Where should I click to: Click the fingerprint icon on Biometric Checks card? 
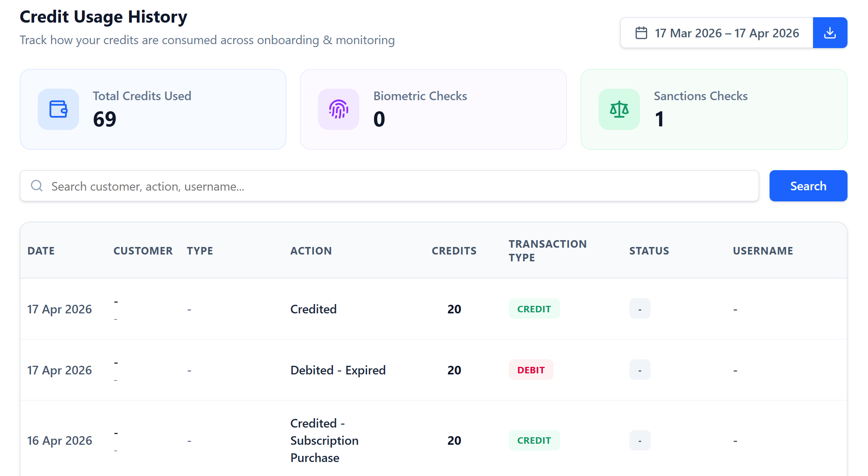338,109
